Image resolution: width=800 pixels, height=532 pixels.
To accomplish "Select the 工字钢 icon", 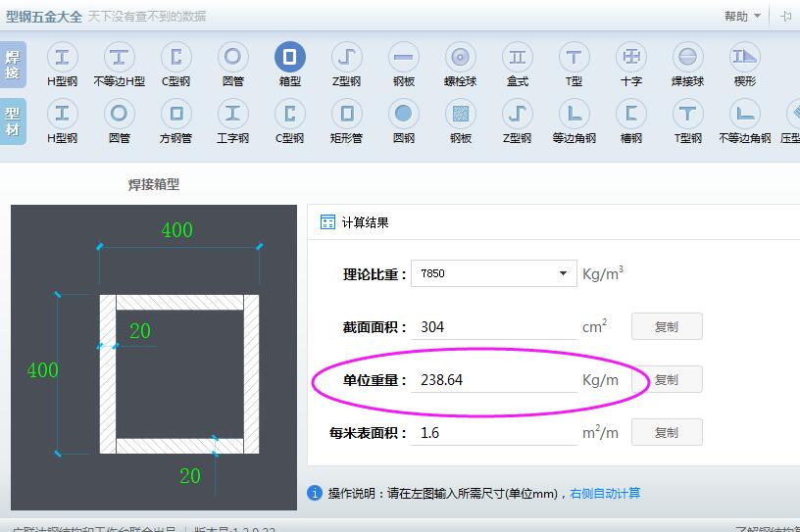I will (232, 114).
